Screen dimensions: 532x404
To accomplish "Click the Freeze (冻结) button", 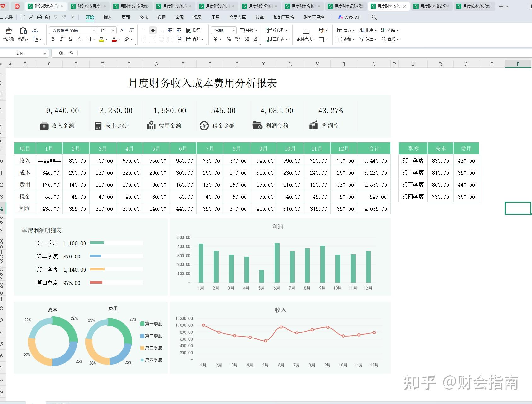I will click(x=390, y=30).
